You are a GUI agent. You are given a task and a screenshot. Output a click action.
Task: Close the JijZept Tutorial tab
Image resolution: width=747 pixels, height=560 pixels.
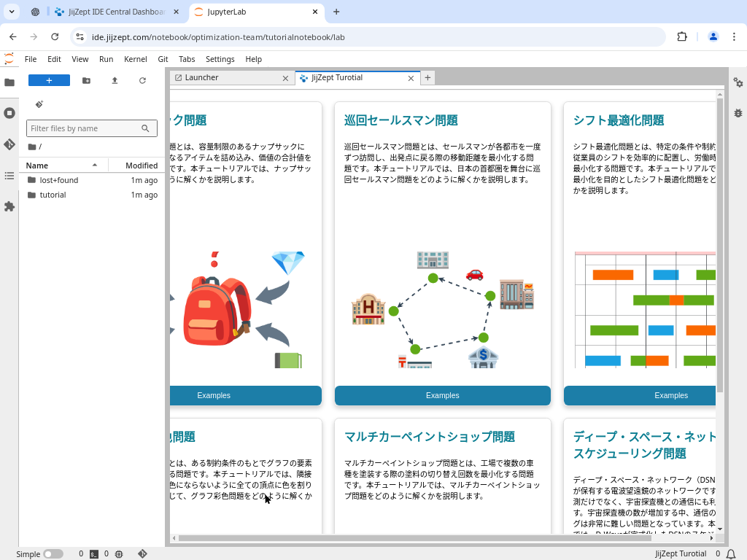click(x=411, y=78)
